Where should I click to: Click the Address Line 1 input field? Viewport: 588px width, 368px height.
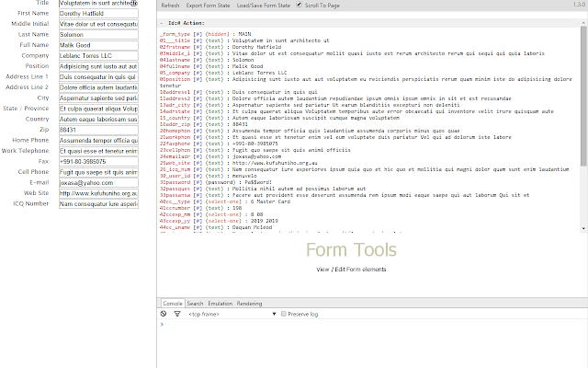pyautogui.click(x=98, y=77)
